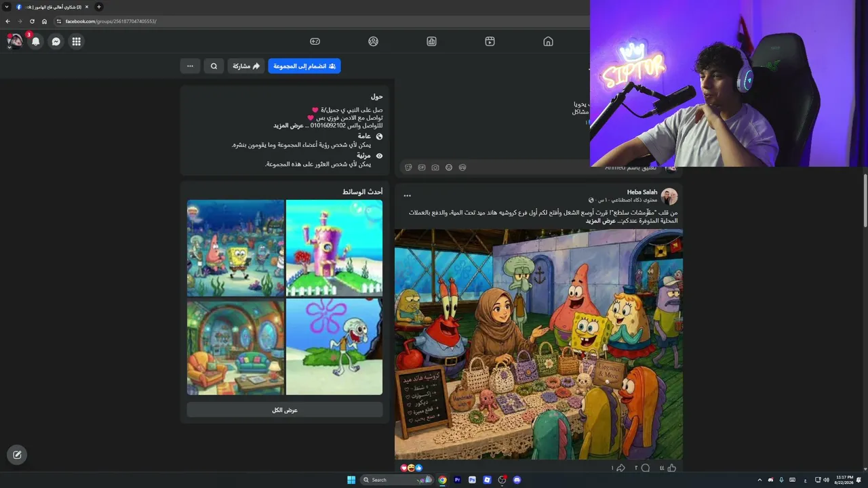Open the Messenger chats icon
The width and height of the screenshot is (868, 488).
[x=56, y=41]
